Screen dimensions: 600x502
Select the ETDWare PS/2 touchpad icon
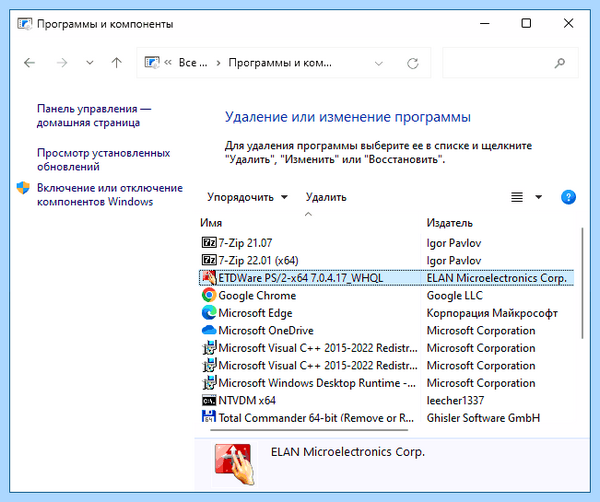209,278
